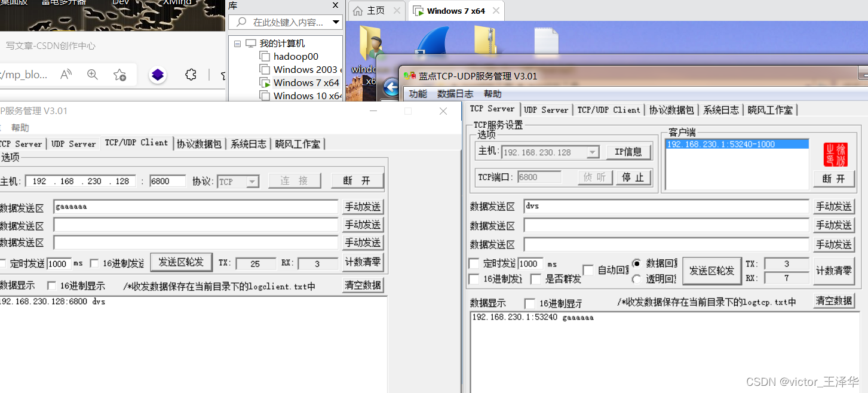
Task: Click the 停止 button in server window
Action: (x=633, y=177)
